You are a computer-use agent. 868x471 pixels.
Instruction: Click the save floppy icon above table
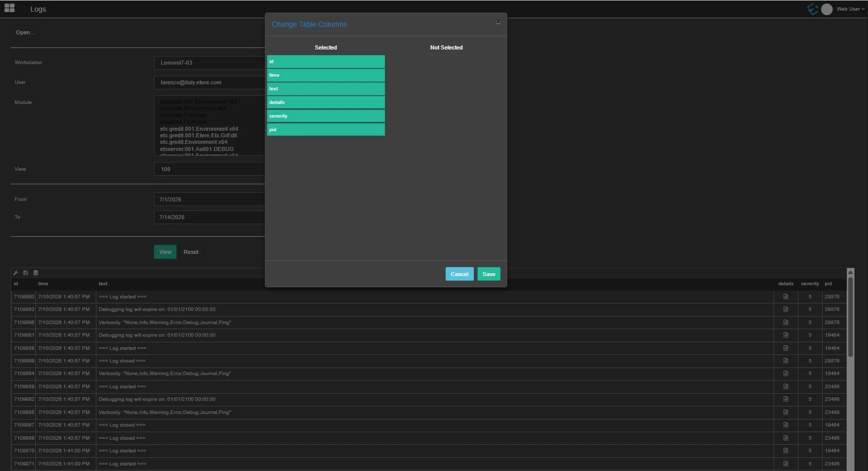pyautogui.click(x=25, y=273)
